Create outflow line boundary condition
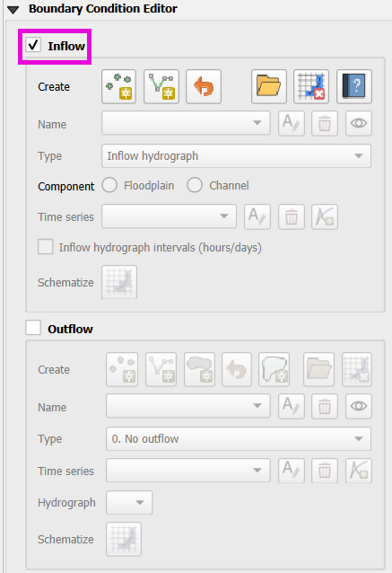392x573 pixels. [161, 369]
